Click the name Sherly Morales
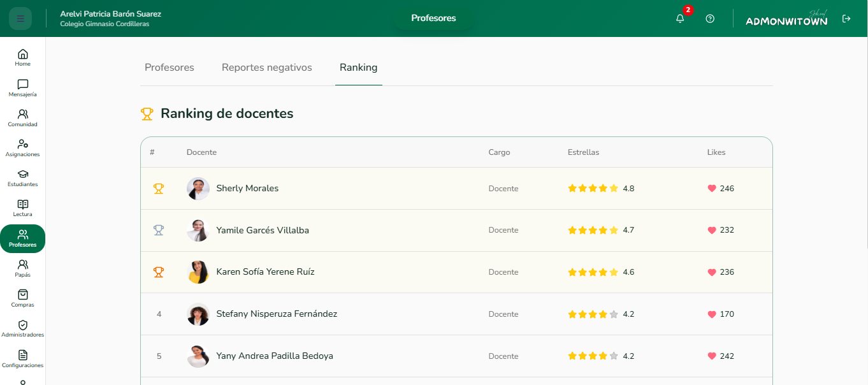This screenshot has height=385, width=868. click(247, 189)
